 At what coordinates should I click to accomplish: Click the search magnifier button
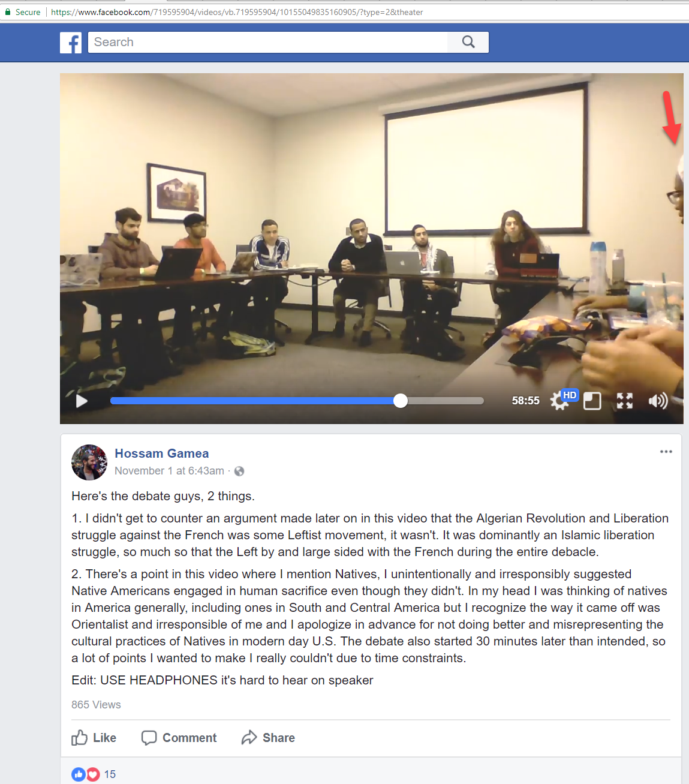468,42
